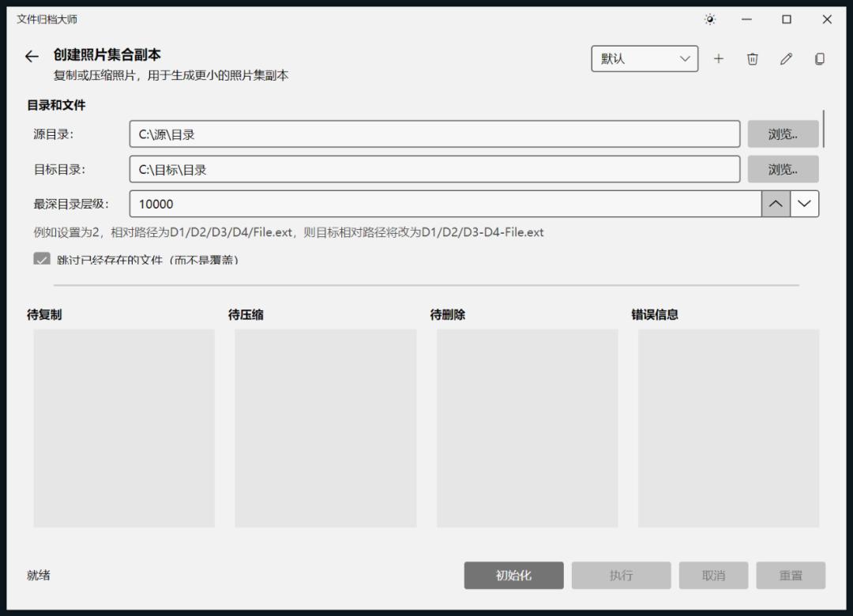Increase depth with the up stepper arrow
The image size is (853, 616).
(x=776, y=203)
